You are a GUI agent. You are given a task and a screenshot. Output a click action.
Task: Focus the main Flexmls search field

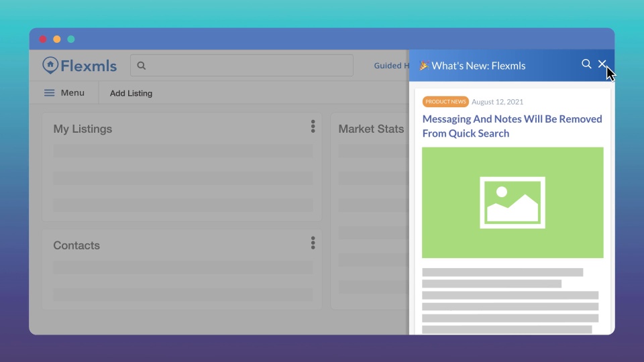pyautogui.click(x=241, y=65)
